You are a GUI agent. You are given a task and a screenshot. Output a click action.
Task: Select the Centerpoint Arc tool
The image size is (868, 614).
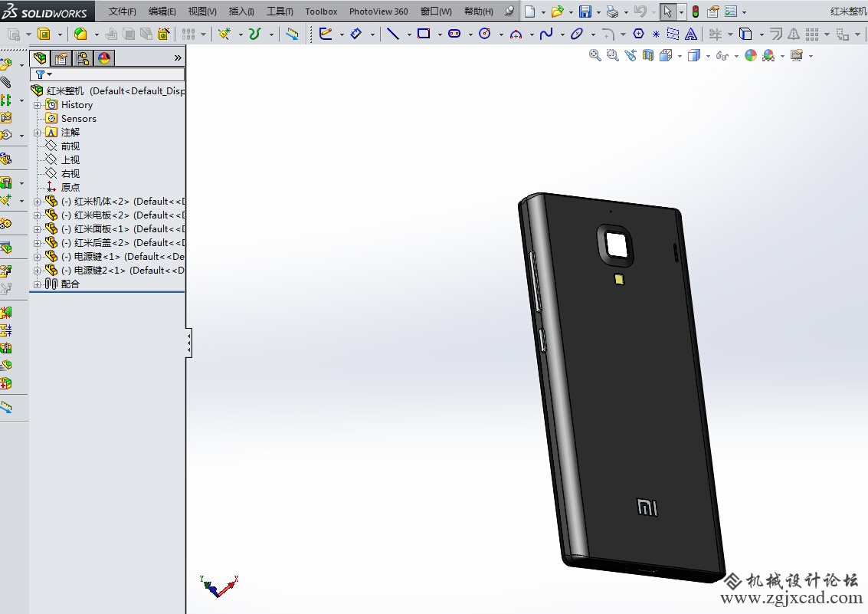pyautogui.click(x=516, y=34)
